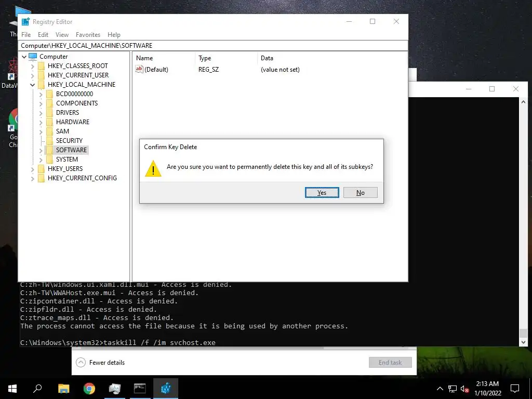Screen dimensions: 532x399
Task: Open the View menu
Action: [x=62, y=35]
